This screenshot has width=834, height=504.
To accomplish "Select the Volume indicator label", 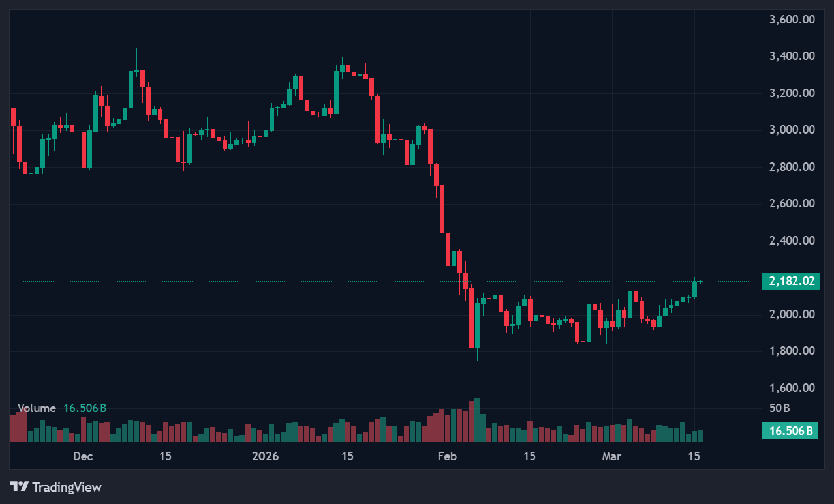I will coord(37,408).
